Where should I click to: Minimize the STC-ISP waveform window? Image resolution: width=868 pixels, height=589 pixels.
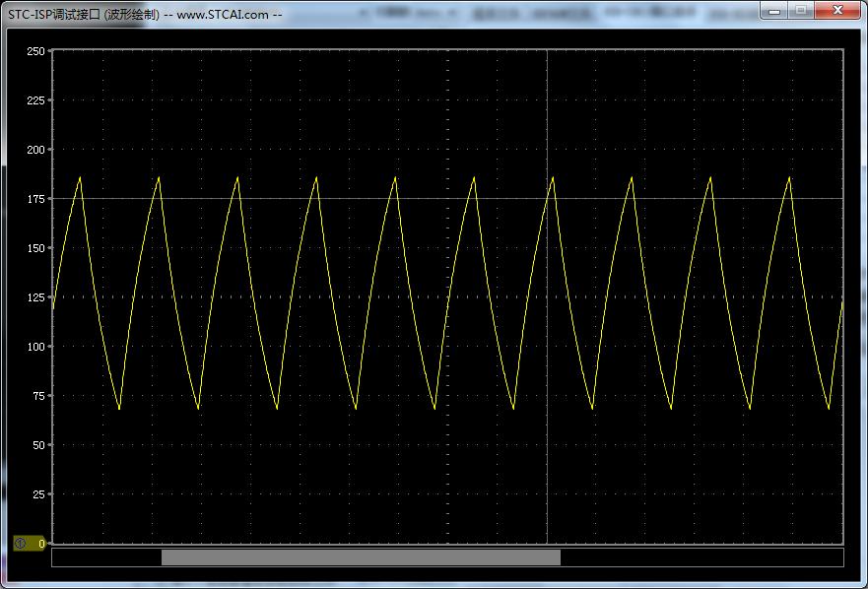[x=774, y=10]
